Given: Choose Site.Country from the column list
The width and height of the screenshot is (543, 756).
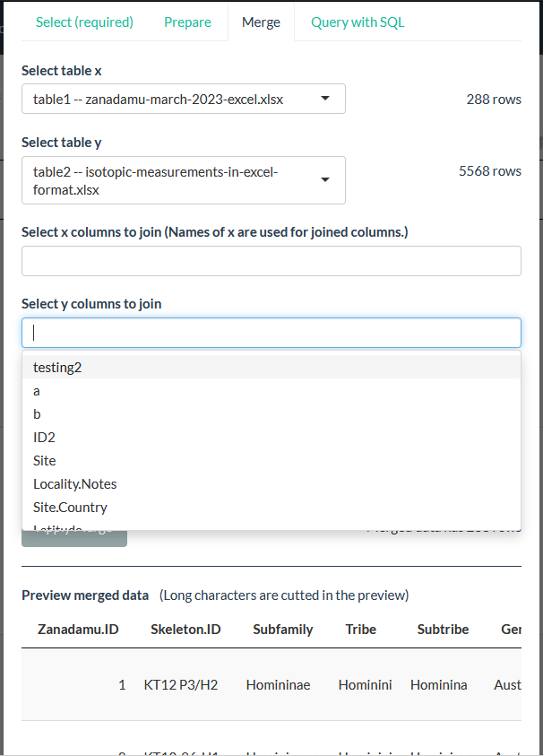Looking at the screenshot, I should [x=68, y=507].
